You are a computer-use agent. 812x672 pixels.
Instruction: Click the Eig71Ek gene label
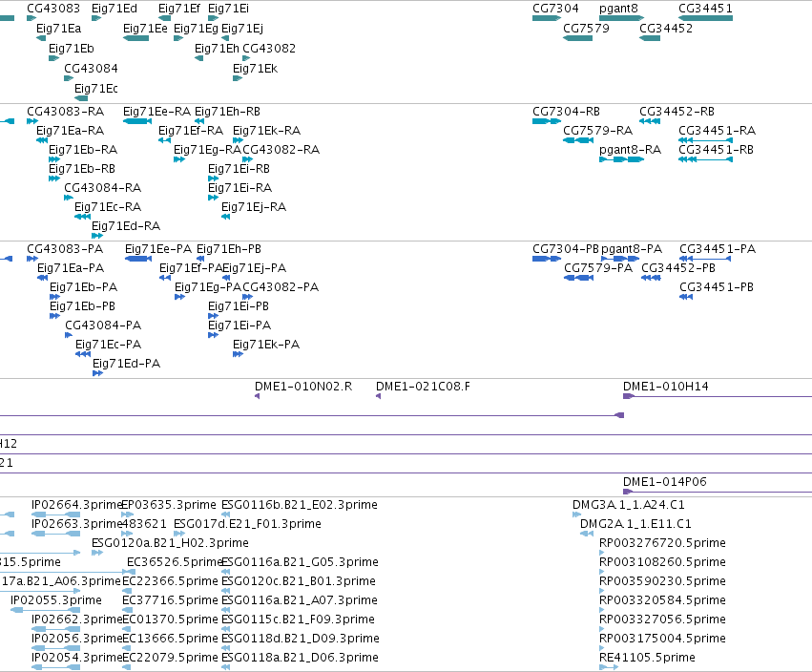click(x=255, y=69)
